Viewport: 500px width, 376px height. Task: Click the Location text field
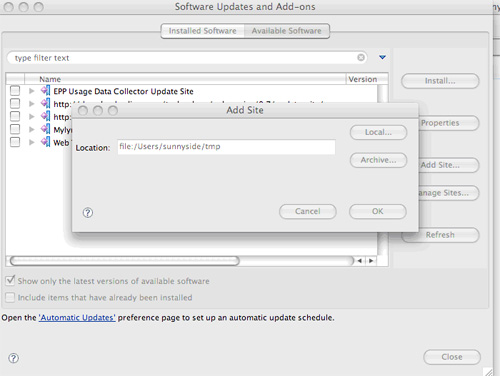tap(226, 147)
